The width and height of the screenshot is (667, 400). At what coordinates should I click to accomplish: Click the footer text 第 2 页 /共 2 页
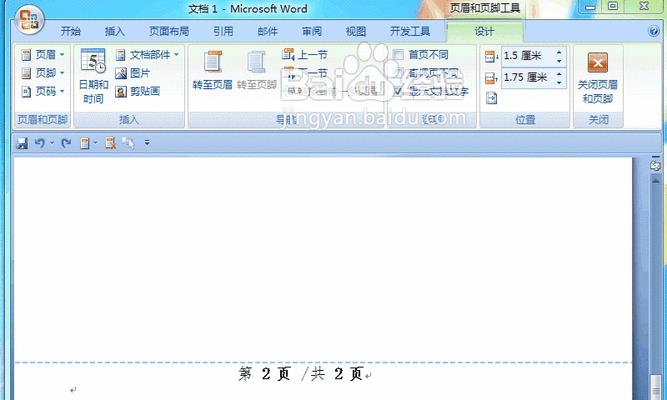tap(300, 374)
